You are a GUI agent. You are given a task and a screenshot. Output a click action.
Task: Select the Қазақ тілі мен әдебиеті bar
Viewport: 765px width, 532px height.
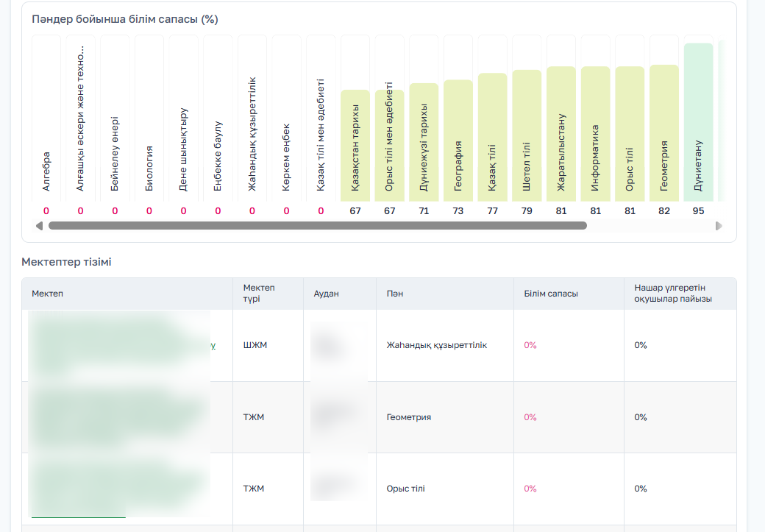(x=321, y=118)
